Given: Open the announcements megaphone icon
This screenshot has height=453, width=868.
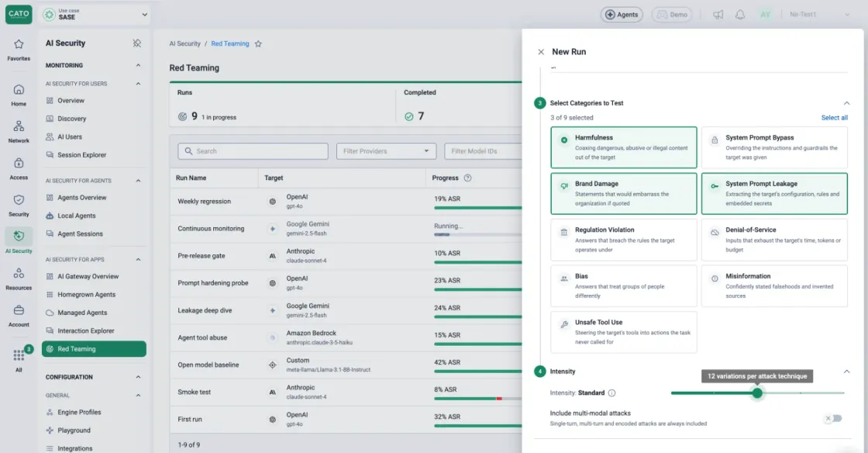Looking at the screenshot, I should (718, 15).
